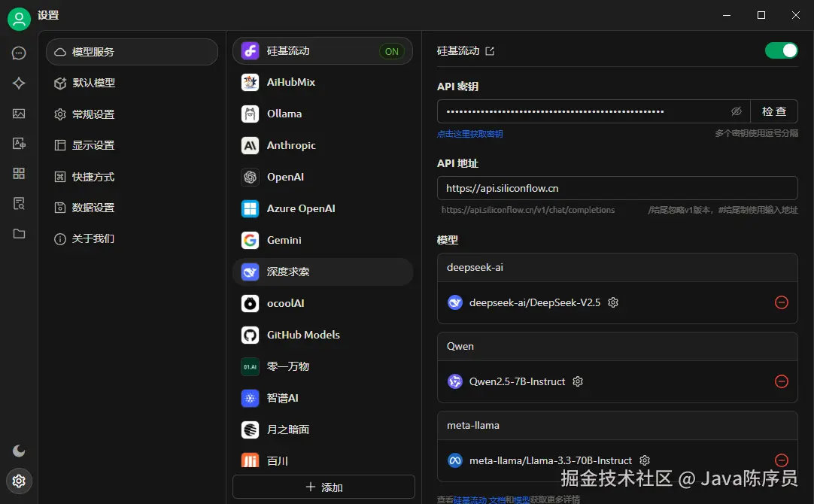Open the user avatar profile
Screen dimensions: 814x504
tap(19, 20)
